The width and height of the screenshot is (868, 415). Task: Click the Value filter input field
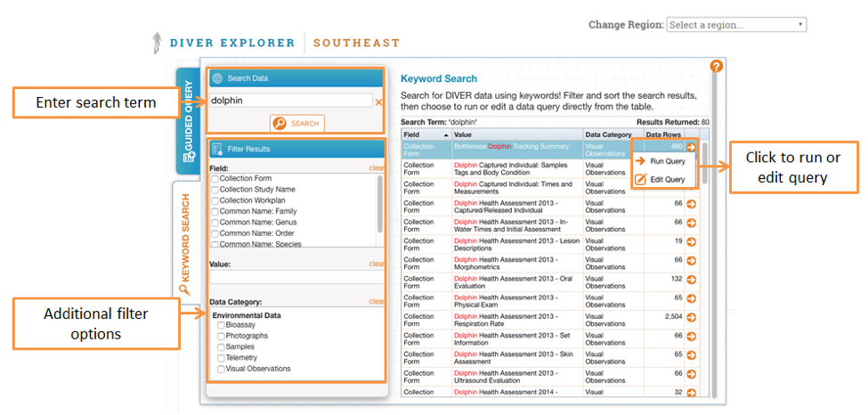click(x=296, y=278)
